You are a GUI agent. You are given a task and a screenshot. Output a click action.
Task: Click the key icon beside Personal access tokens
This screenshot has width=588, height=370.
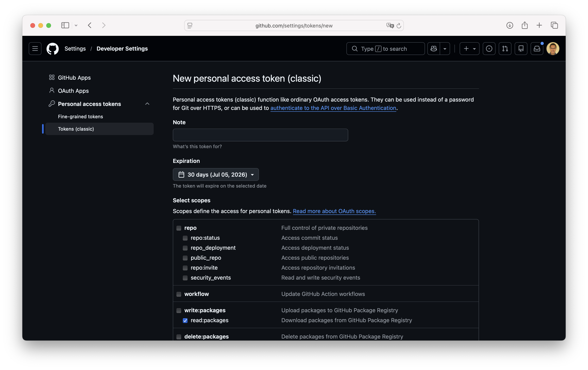[51, 104]
